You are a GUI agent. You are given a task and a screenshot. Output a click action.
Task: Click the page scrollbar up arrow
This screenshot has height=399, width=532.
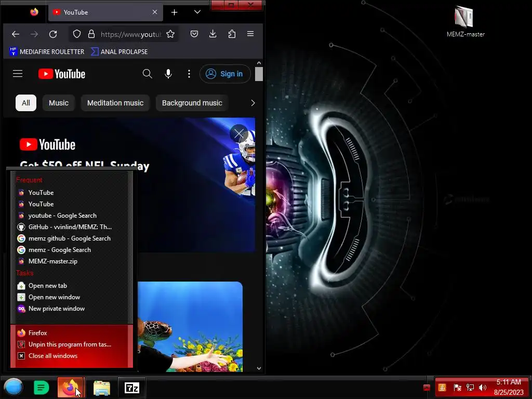coord(259,63)
